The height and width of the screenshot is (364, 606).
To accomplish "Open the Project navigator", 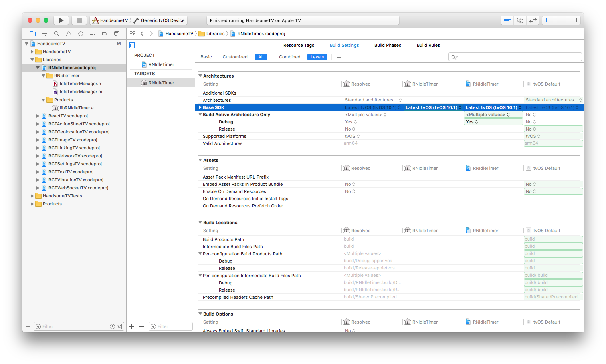I will click(32, 34).
